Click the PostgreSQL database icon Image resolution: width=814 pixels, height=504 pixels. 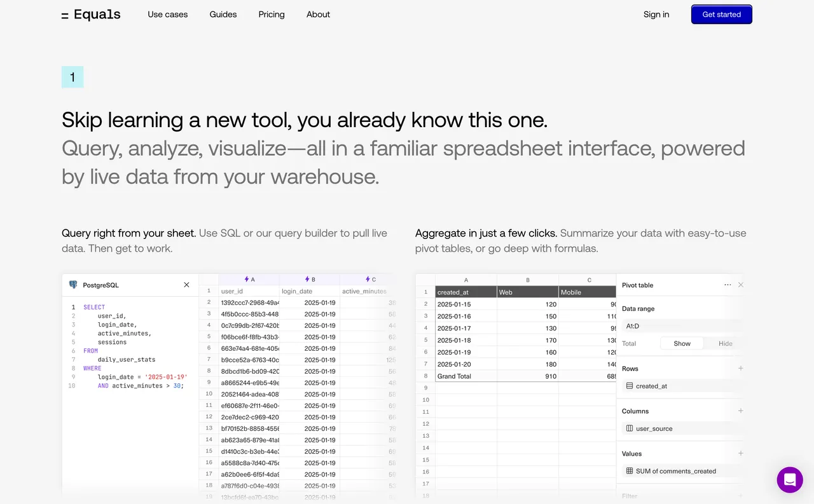(72, 285)
